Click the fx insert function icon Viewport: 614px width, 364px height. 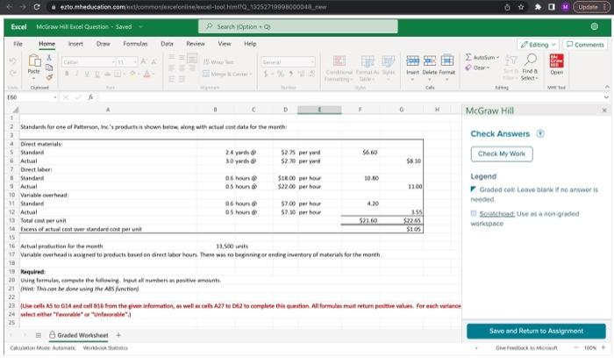tap(90, 97)
